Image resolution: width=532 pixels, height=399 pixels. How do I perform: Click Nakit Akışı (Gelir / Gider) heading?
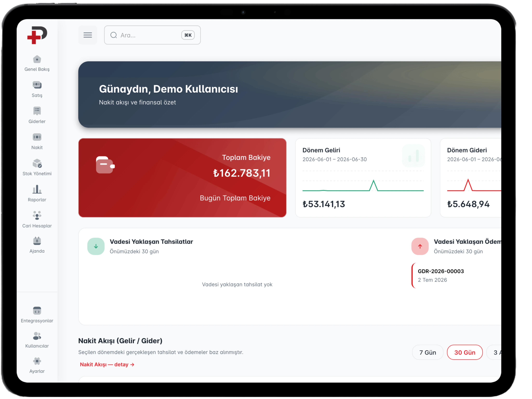coord(120,341)
